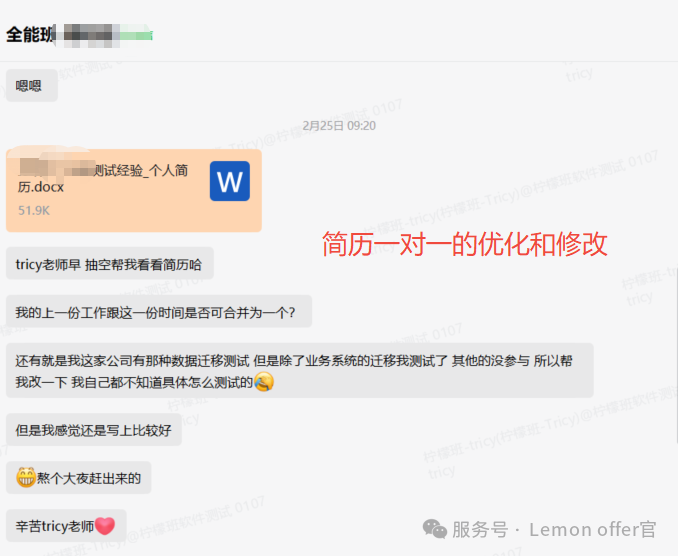Click the red text 简历一对一的优化和修改
678x556 pixels.
(x=465, y=244)
